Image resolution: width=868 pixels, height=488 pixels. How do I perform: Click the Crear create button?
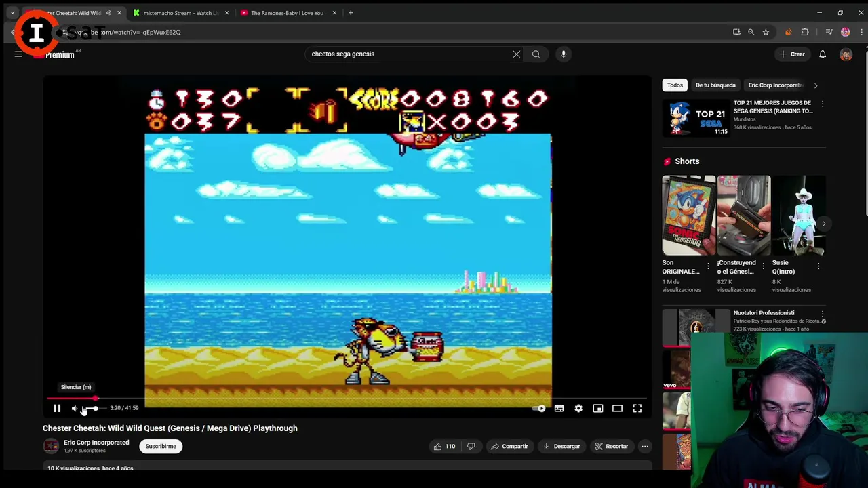[792, 54]
